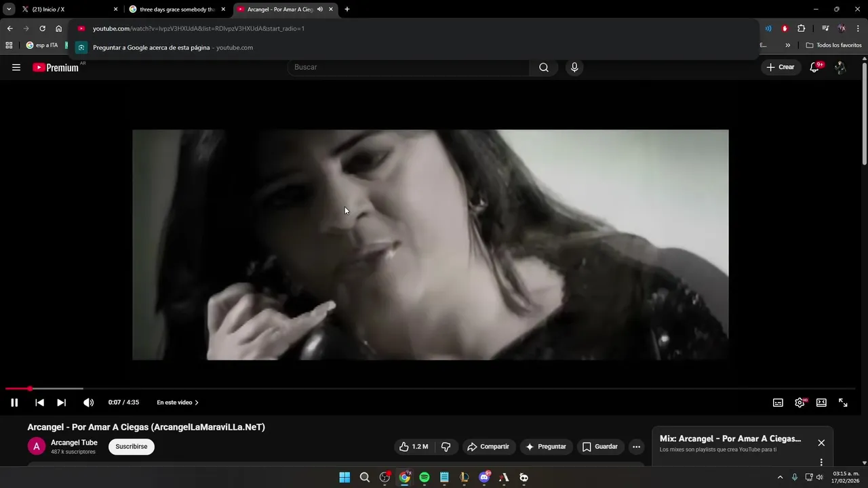The width and height of the screenshot is (868, 488).
Task: Start voice search with microphone icon
Action: [574, 67]
